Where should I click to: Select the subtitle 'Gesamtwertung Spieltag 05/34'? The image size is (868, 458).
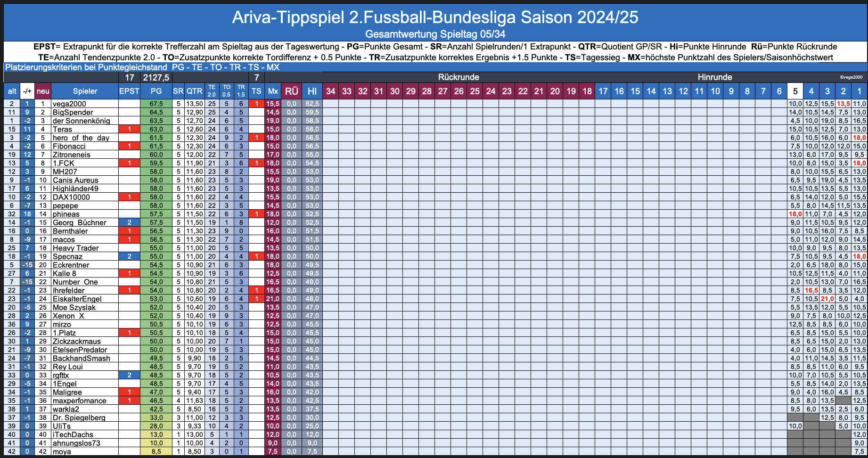(x=435, y=34)
